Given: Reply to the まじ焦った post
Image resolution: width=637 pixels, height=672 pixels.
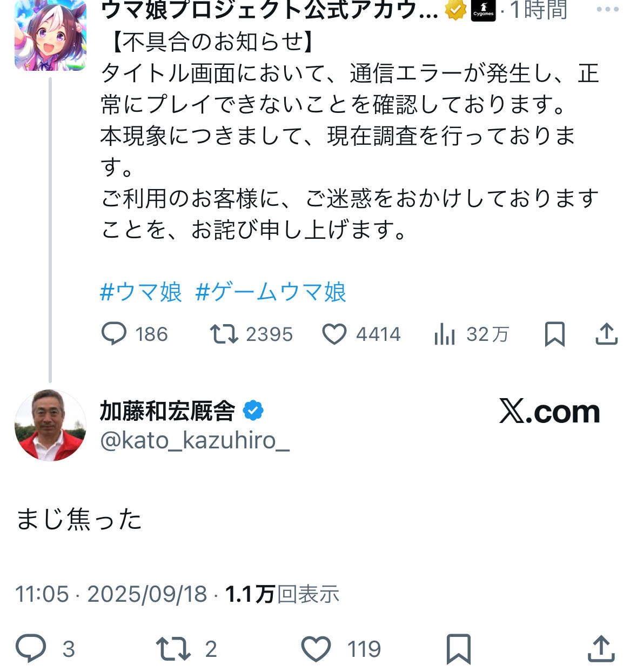Looking at the screenshot, I should (x=31, y=648).
